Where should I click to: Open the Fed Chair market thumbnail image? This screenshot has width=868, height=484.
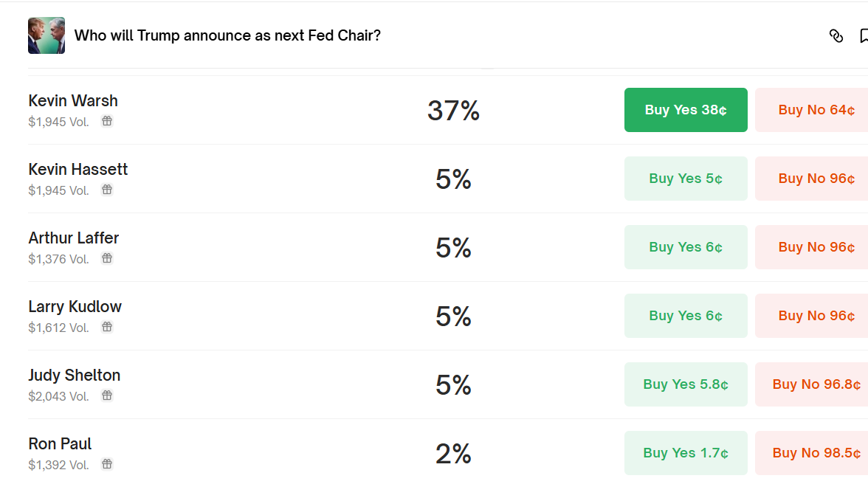[46, 35]
